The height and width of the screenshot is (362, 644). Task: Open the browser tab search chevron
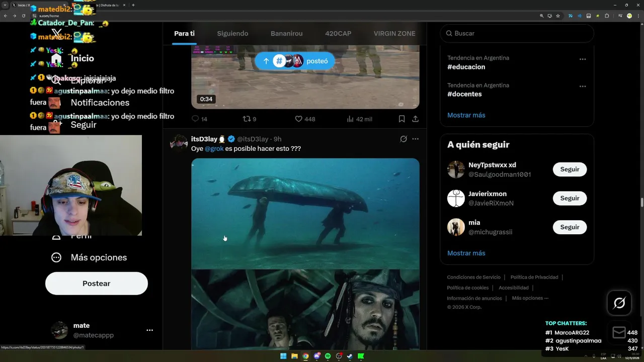pyautogui.click(x=5, y=5)
